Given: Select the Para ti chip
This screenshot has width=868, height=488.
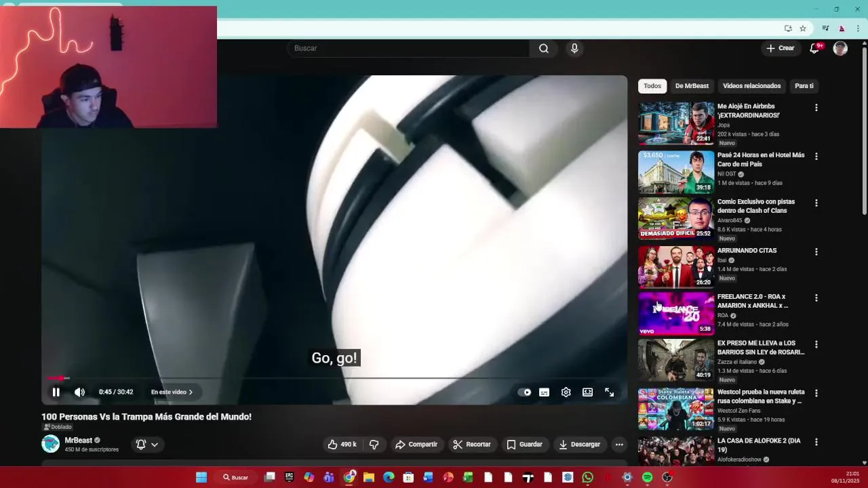Looking at the screenshot, I should 804,86.
